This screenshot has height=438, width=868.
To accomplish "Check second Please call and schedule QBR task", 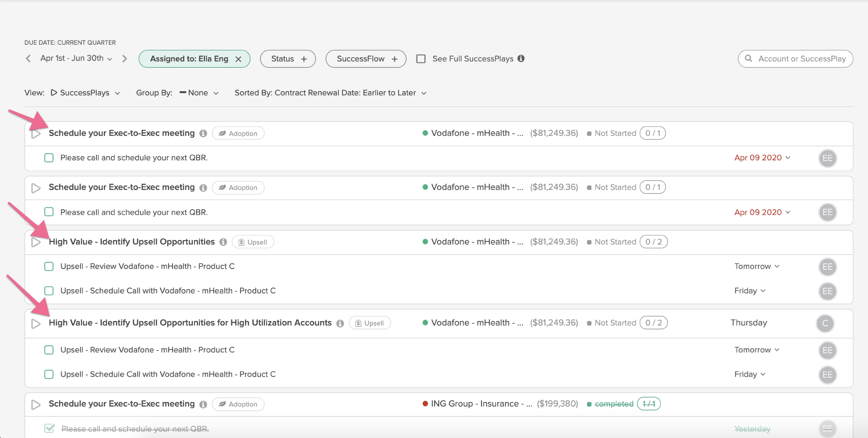I will point(49,212).
